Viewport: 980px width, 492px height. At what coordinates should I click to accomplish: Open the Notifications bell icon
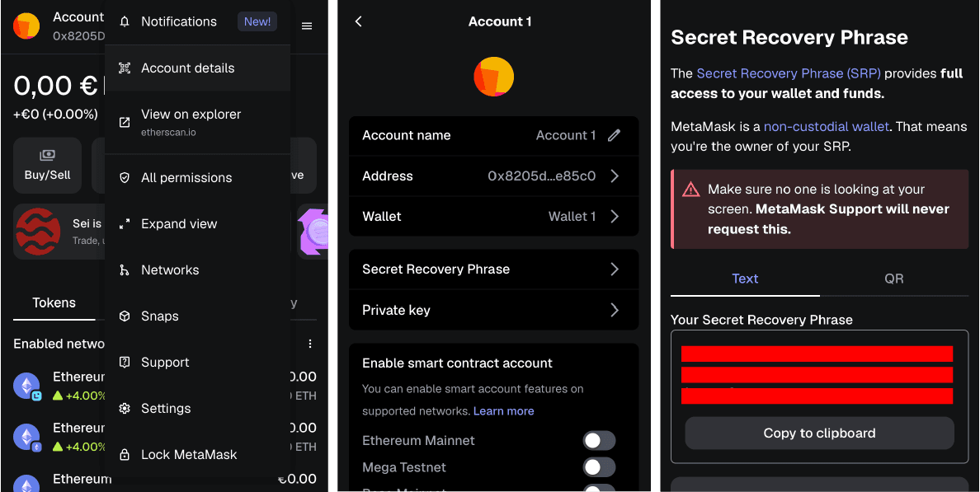(124, 21)
